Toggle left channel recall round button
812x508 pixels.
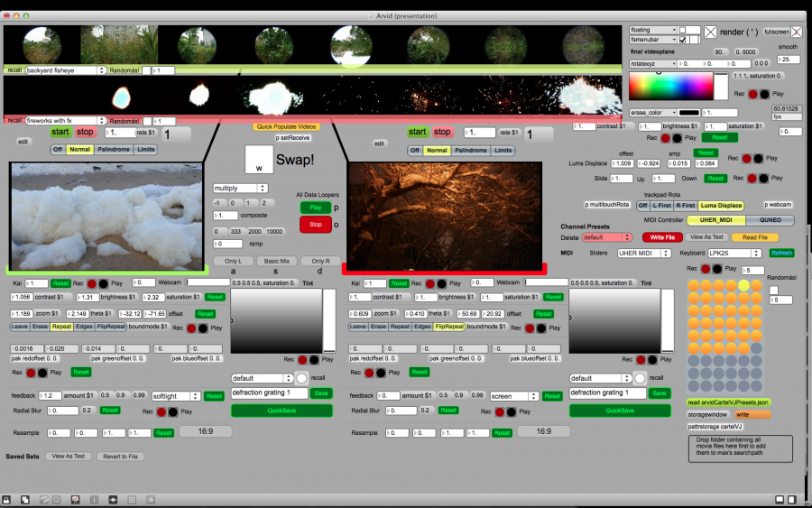tap(302, 378)
